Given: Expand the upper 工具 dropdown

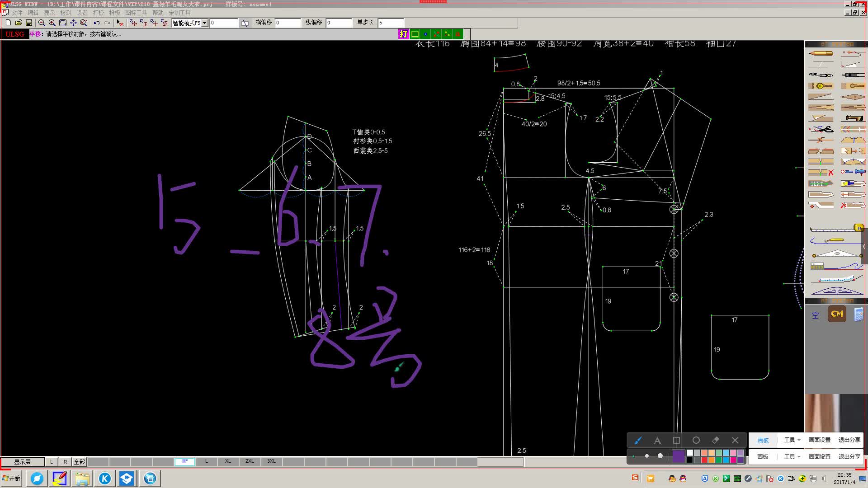Looking at the screenshot, I should (x=792, y=440).
